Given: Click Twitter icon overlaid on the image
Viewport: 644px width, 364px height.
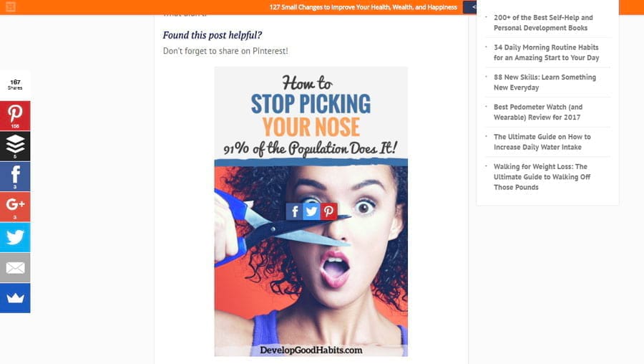Looking at the screenshot, I should (311, 211).
